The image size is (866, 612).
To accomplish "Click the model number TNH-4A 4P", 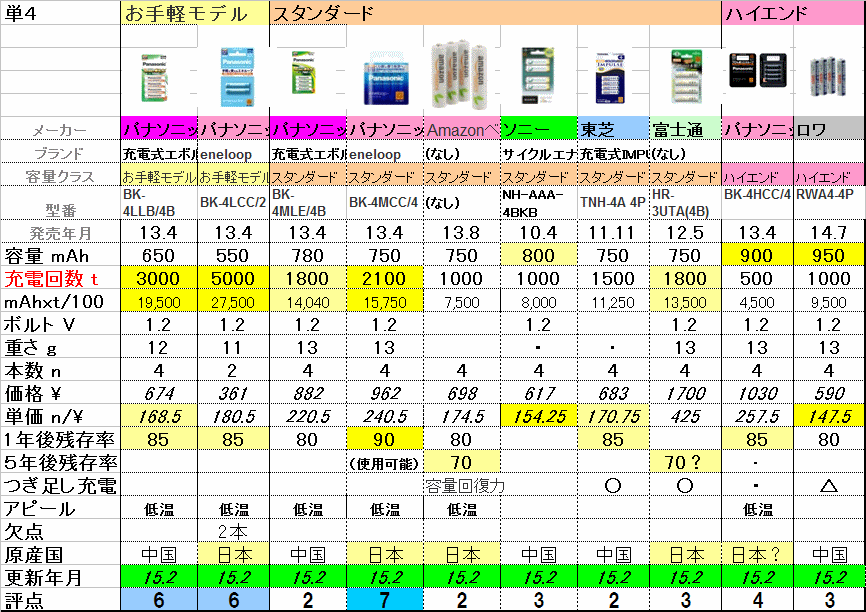I will (614, 203).
